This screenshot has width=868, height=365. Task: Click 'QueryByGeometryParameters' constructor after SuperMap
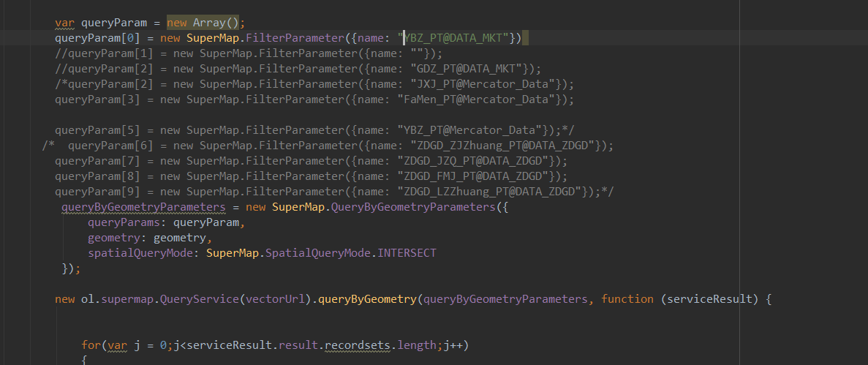[x=413, y=207]
